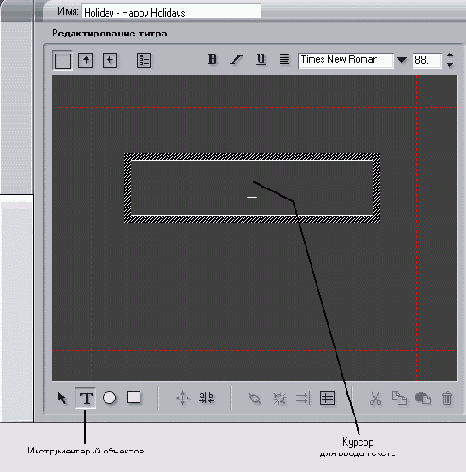Open the Times New Roman font dropdown

(x=402, y=60)
